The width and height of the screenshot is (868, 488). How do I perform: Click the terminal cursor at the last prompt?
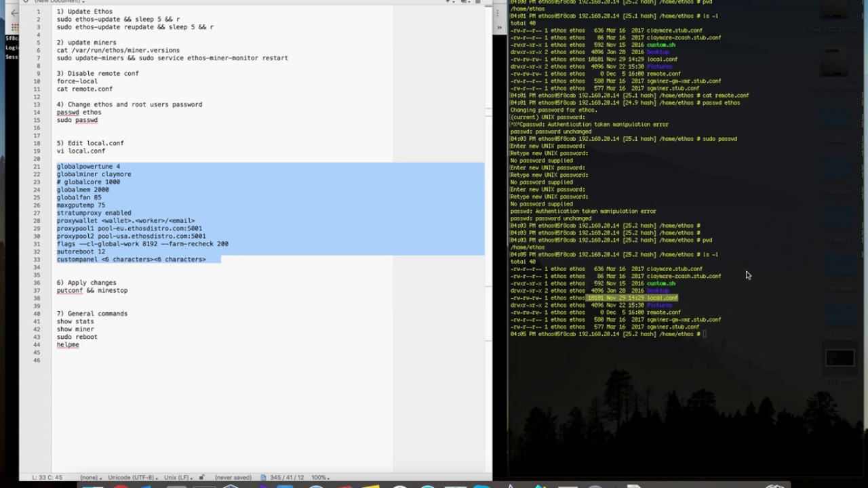point(705,334)
